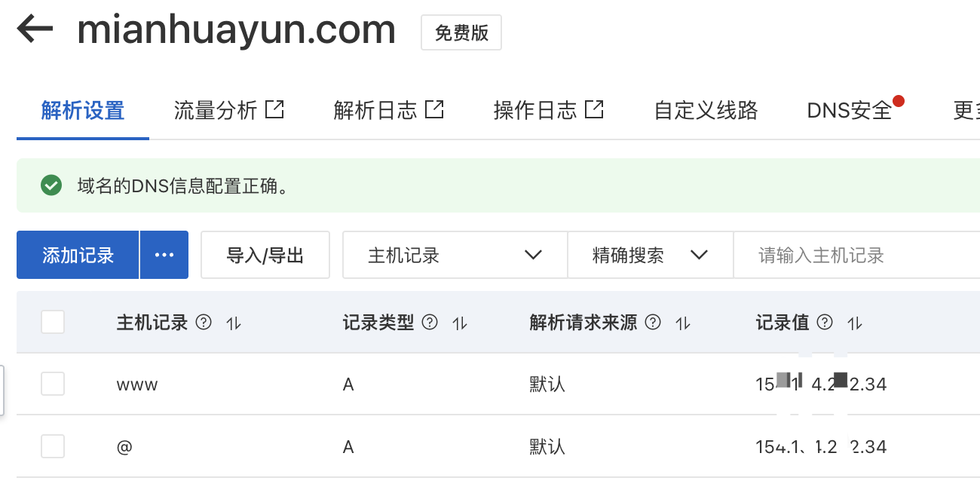
Task: Switch to the 自定义线路 tab
Action: [x=706, y=111]
